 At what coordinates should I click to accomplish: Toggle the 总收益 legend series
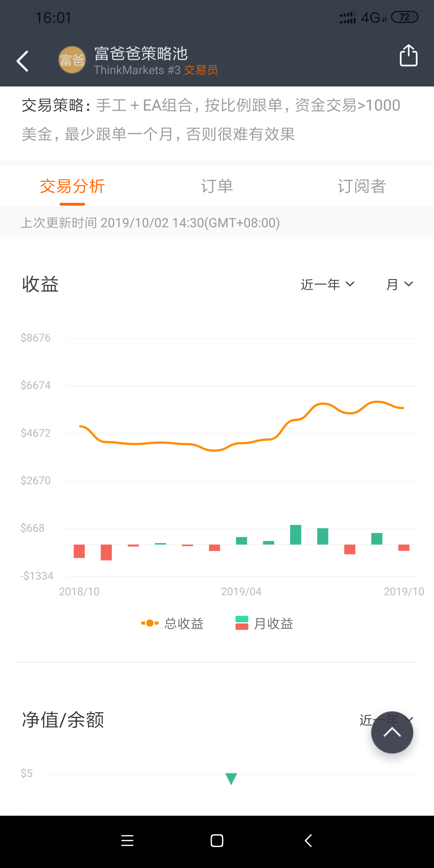(173, 623)
